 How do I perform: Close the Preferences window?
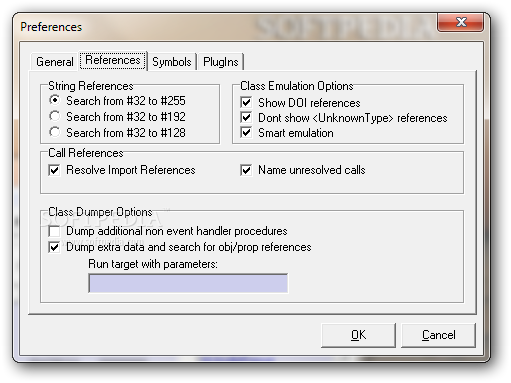pos(461,23)
